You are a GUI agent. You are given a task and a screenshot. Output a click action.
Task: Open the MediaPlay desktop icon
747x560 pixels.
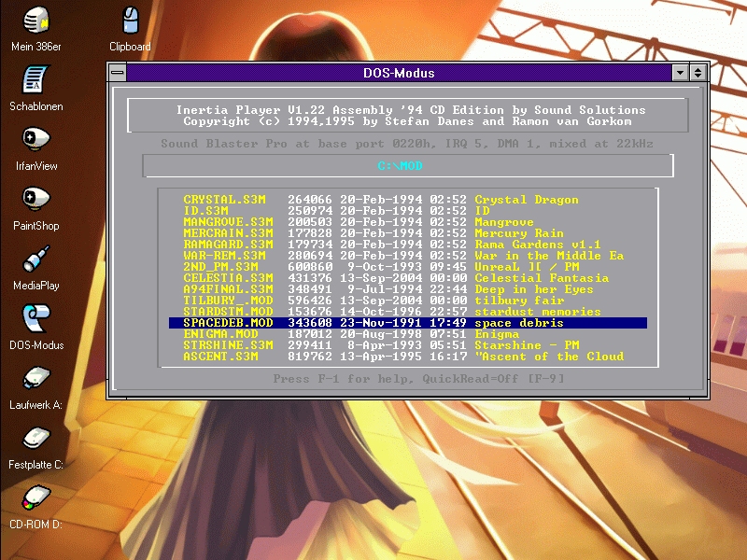pyautogui.click(x=36, y=268)
